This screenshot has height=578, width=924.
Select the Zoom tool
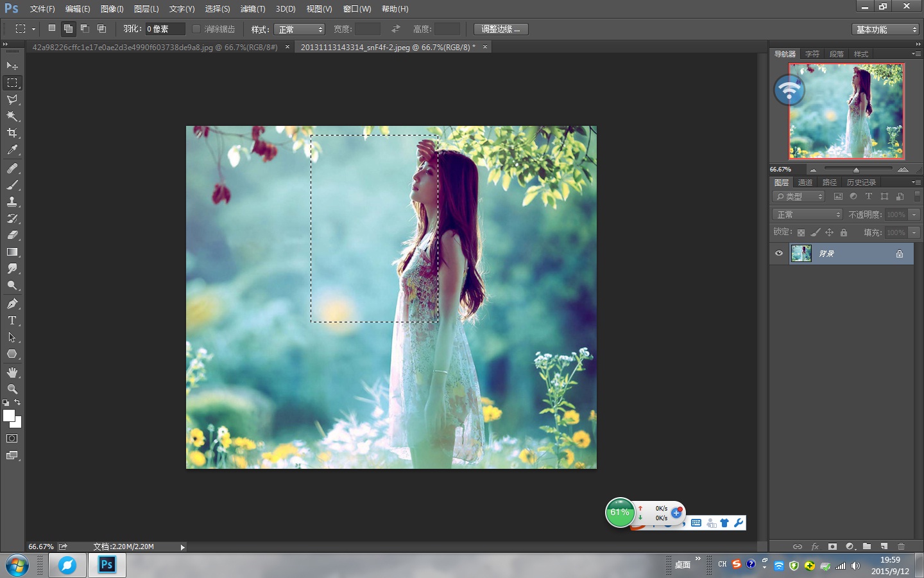[12, 389]
